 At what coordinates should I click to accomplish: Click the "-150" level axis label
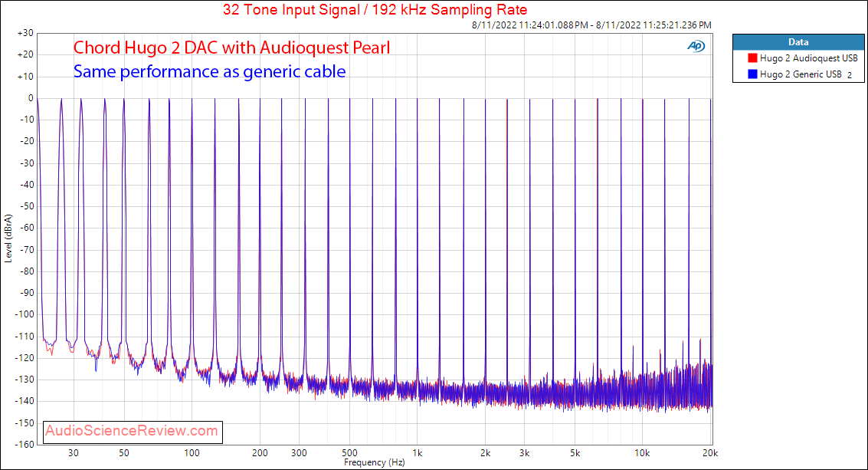coord(25,423)
